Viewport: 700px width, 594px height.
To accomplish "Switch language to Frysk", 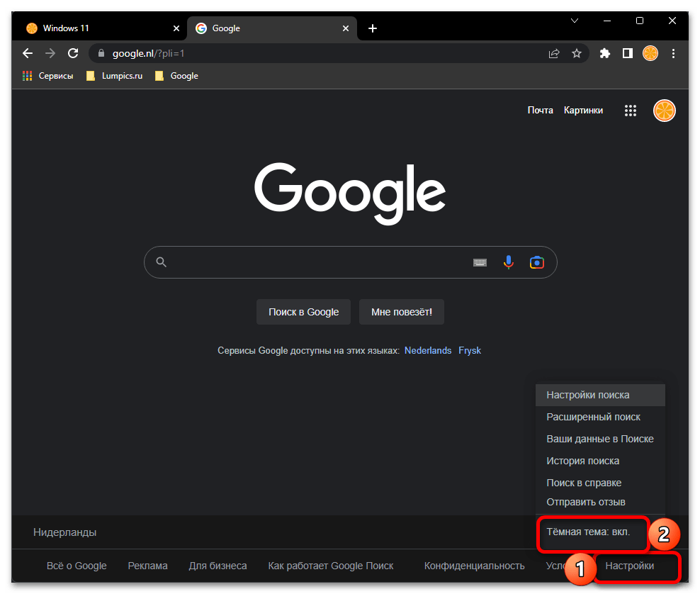I will tap(470, 351).
